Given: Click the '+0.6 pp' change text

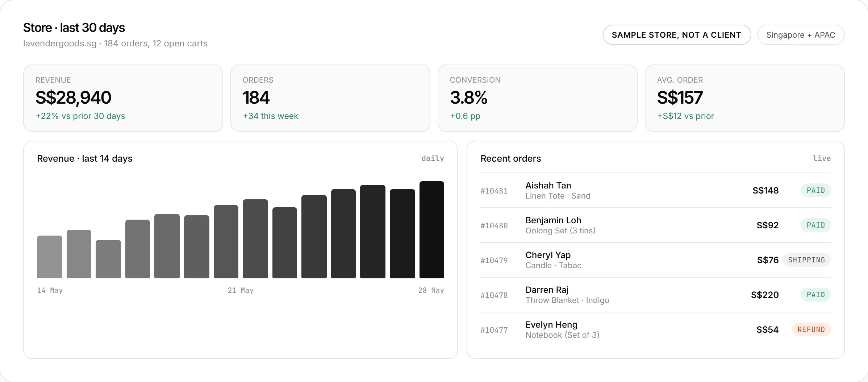Looking at the screenshot, I should pyautogui.click(x=465, y=116).
